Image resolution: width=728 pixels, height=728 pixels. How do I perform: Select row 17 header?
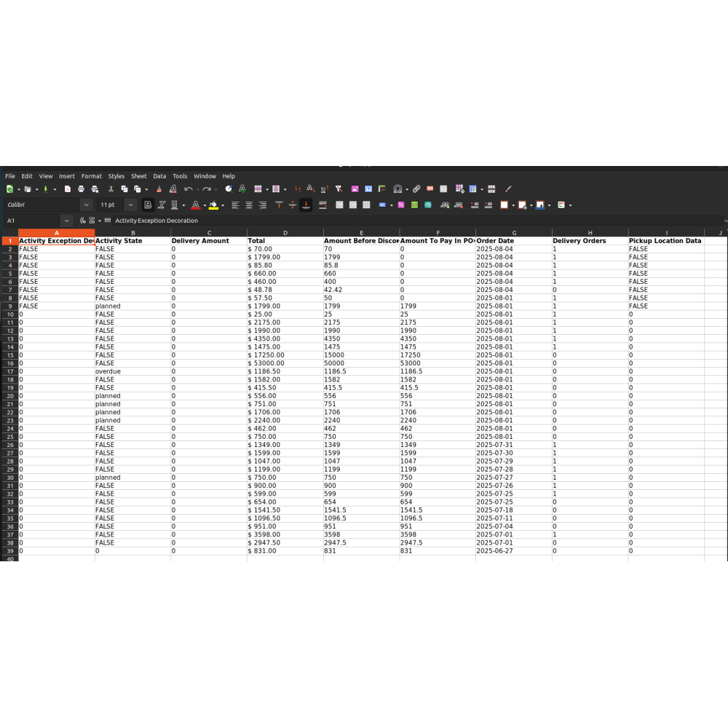10,371
